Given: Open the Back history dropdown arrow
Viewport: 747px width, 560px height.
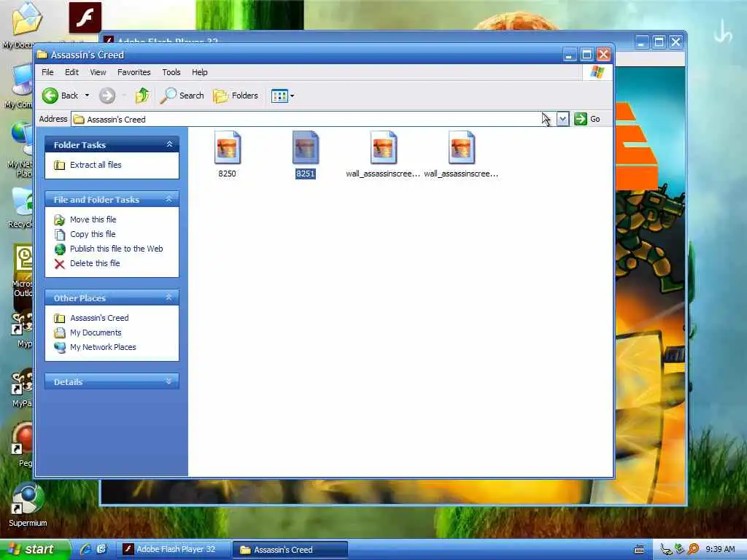Looking at the screenshot, I should tap(87, 96).
